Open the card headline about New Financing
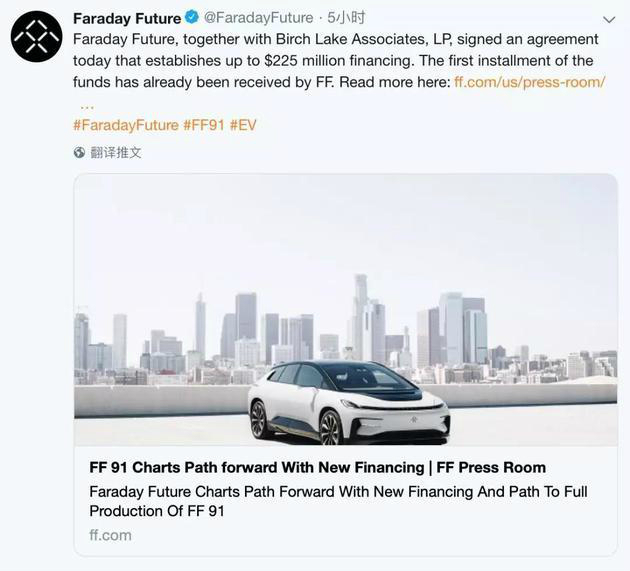 tap(317, 468)
